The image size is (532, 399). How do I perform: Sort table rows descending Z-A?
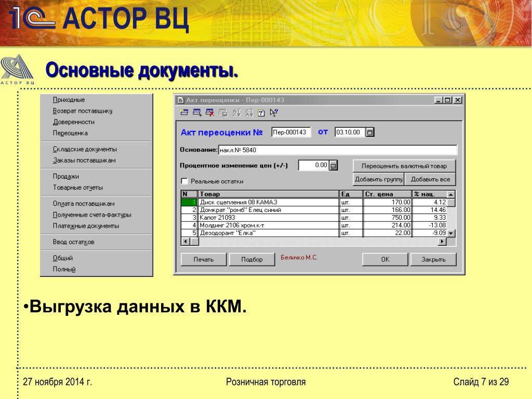coord(249,112)
